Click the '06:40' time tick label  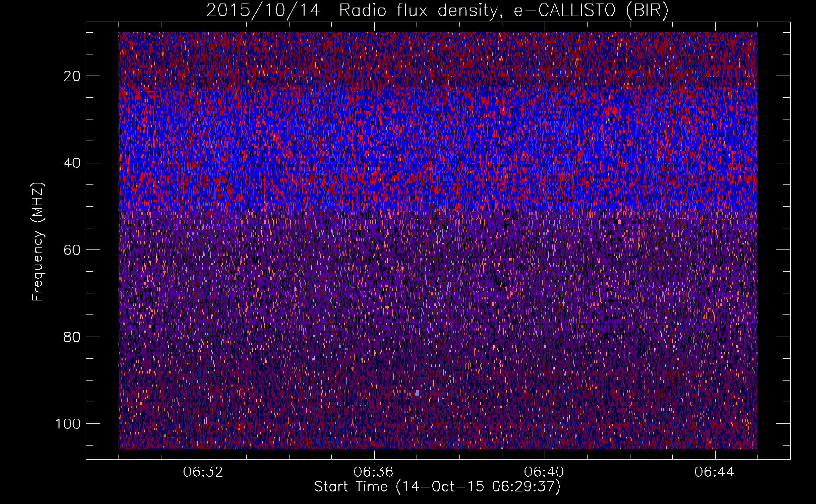(x=544, y=472)
